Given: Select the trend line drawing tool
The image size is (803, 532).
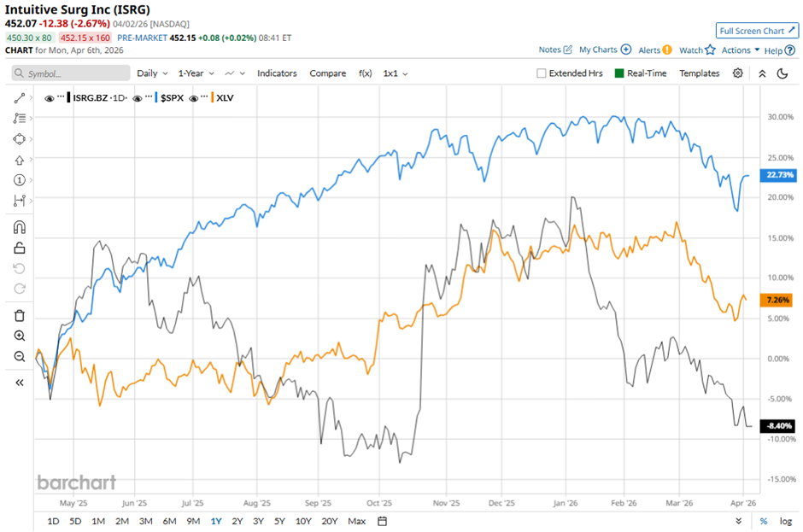Looking at the screenshot, I should point(20,98).
